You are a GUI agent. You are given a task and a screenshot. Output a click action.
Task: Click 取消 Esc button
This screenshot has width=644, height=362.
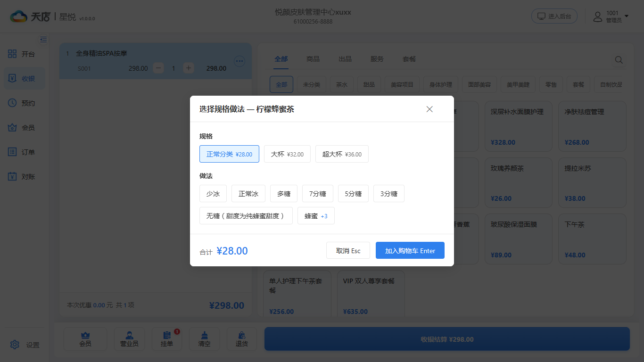pos(348,250)
